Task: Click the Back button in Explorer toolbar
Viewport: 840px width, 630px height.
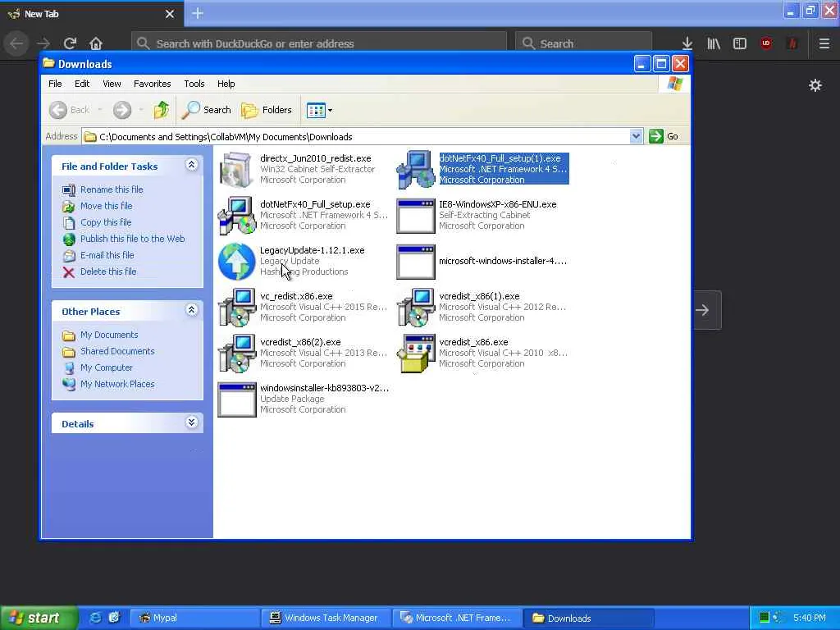Action: (70, 110)
